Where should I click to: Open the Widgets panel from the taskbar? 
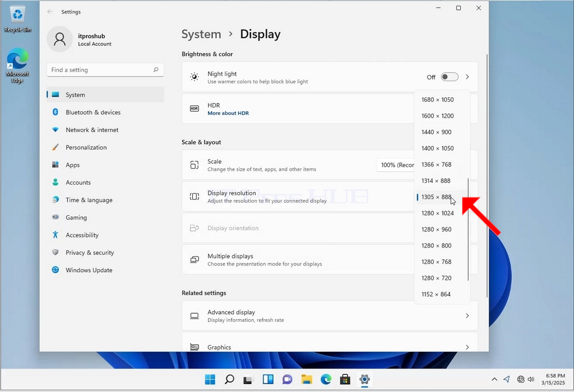pos(268,380)
